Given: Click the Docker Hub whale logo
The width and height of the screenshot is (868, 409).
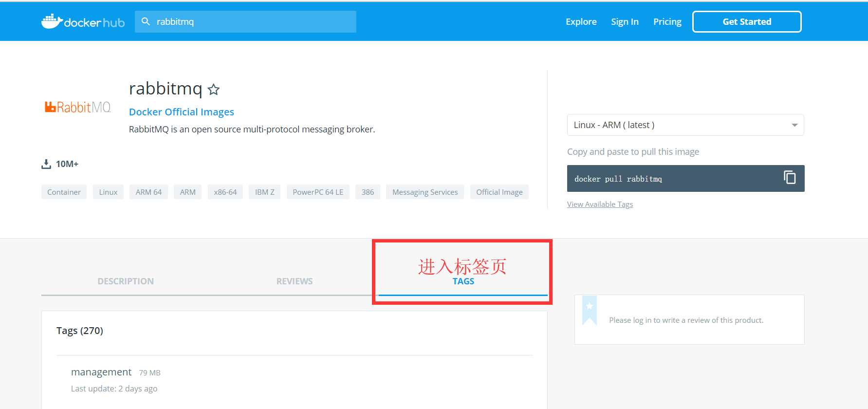Looking at the screenshot, I should pyautogui.click(x=83, y=21).
